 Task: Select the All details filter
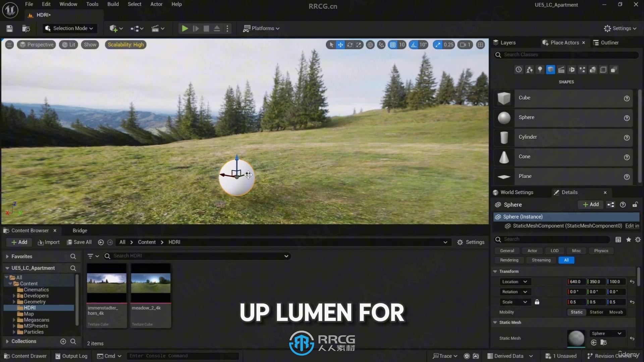point(566,260)
